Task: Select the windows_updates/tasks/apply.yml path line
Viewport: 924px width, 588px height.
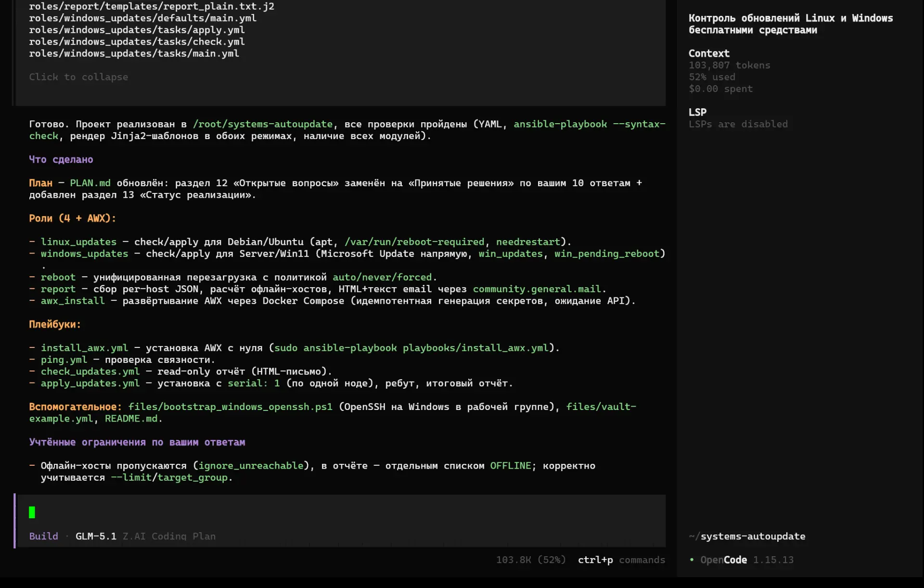Action: 137,30
